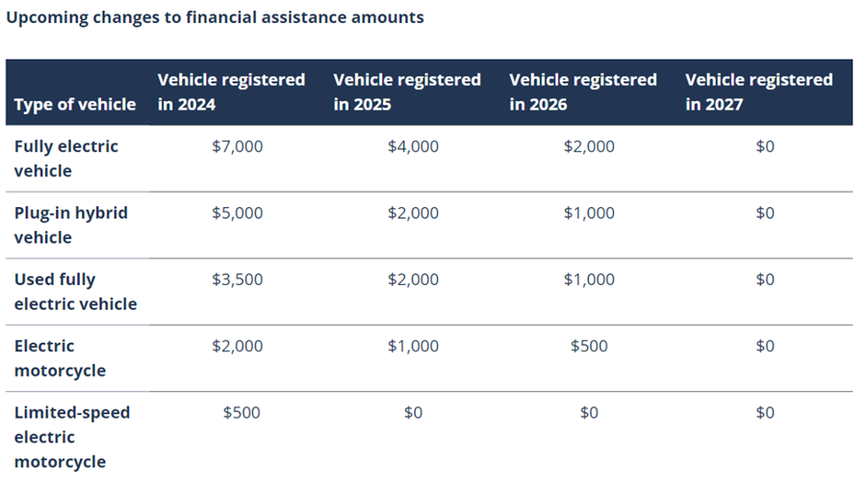Click the $3,500 used electric amount
868x493 pixels.
(x=238, y=280)
